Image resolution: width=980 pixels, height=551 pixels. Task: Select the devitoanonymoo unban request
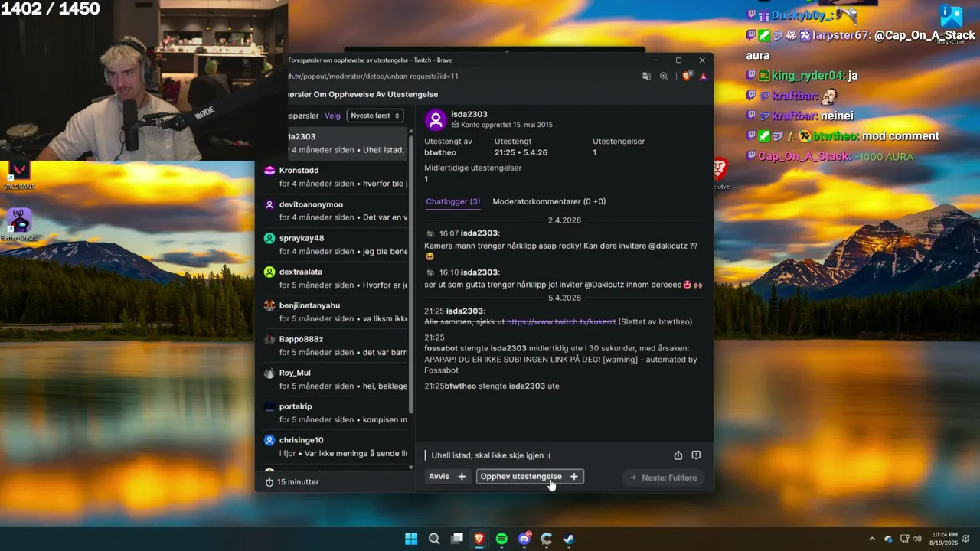(335, 210)
